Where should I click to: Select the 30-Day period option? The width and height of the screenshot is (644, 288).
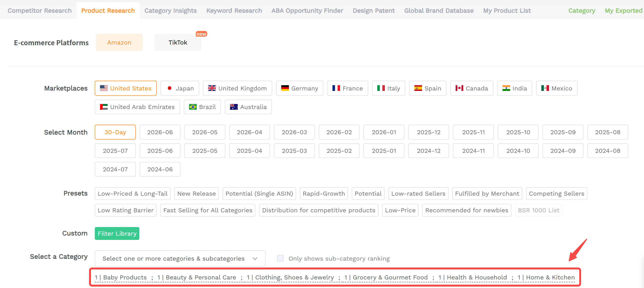(115, 132)
